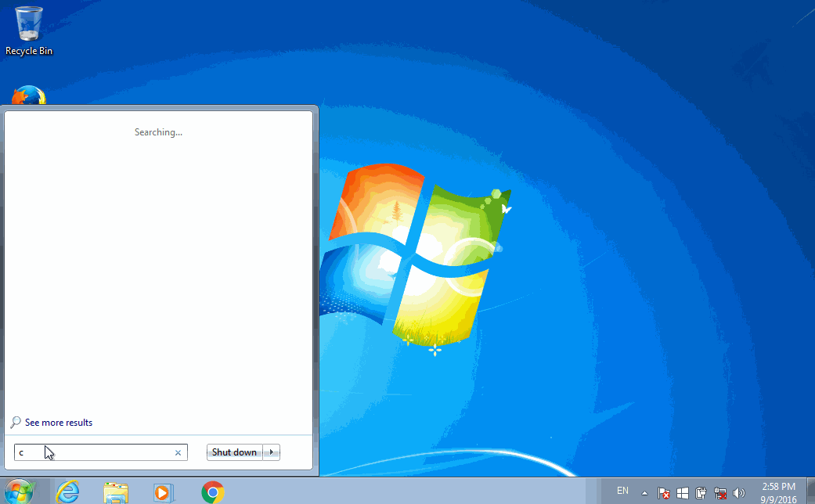815x504 pixels.
Task: Open the Firefox desktop shortcut
Action: click(28, 95)
